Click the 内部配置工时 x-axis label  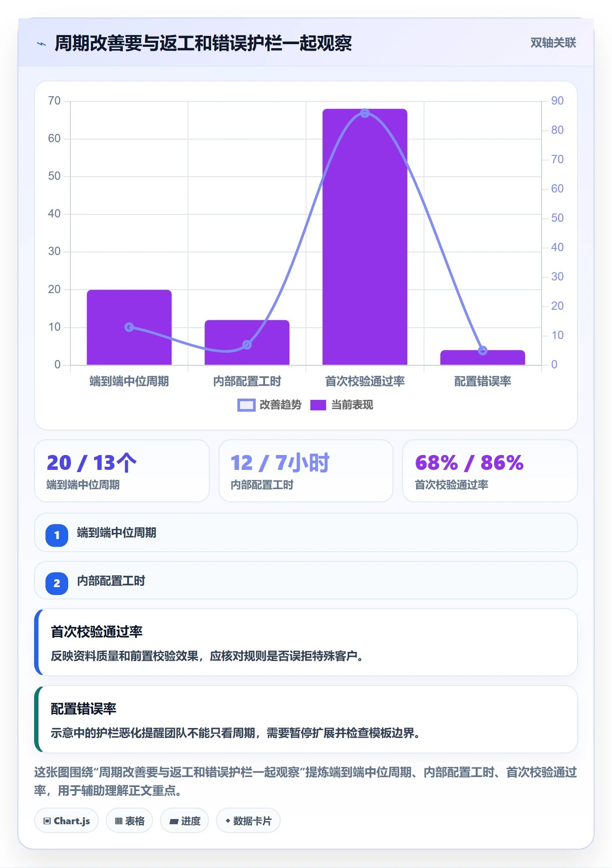coord(247,381)
